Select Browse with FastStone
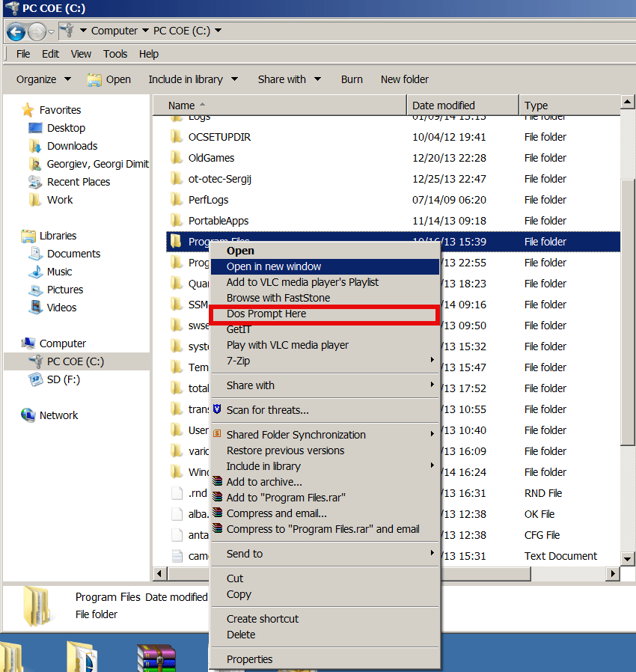 point(325,298)
